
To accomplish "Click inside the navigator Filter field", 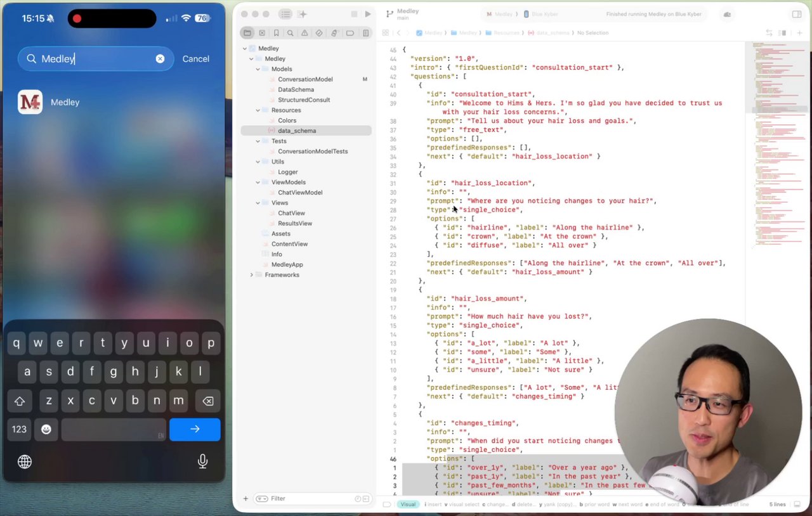I will tap(313, 499).
